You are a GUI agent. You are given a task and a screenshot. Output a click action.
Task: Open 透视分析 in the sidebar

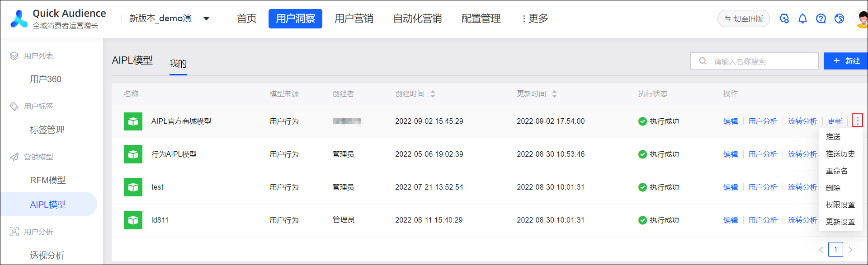pyautogui.click(x=47, y=256)
